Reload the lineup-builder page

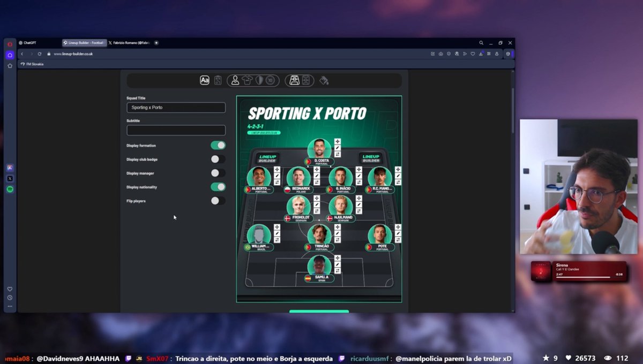click(39, 54)
